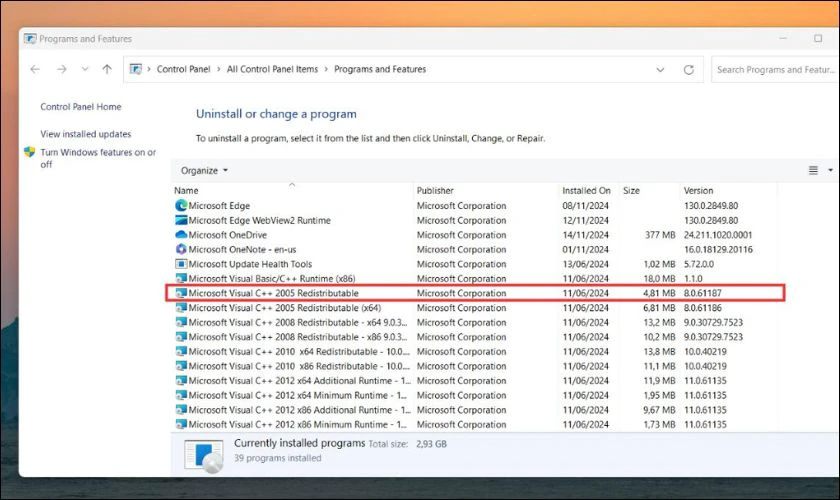Click the Control Panel icon in address bar

[136, 69]
